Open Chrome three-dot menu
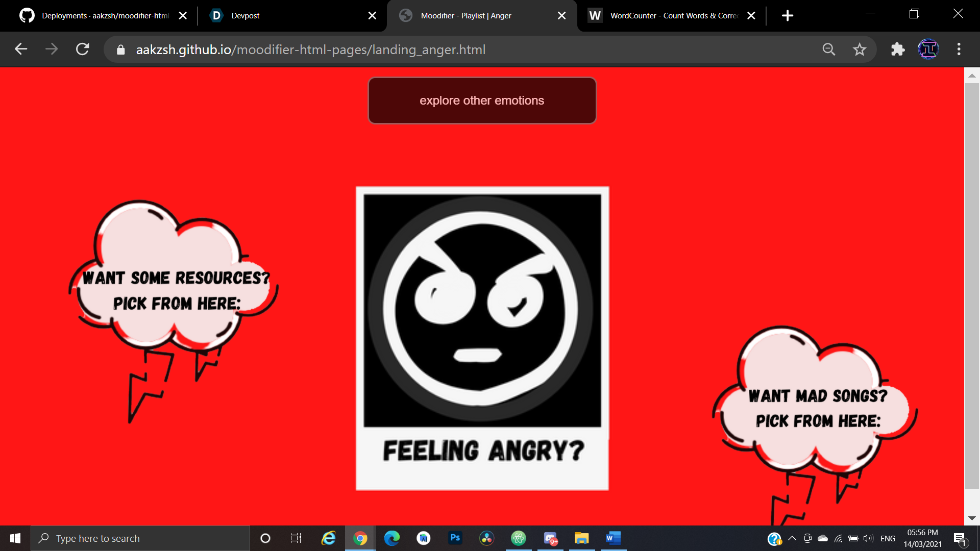The width and height of the screenshot is (980, 551). pyautogui.click(x=959, y=49)
